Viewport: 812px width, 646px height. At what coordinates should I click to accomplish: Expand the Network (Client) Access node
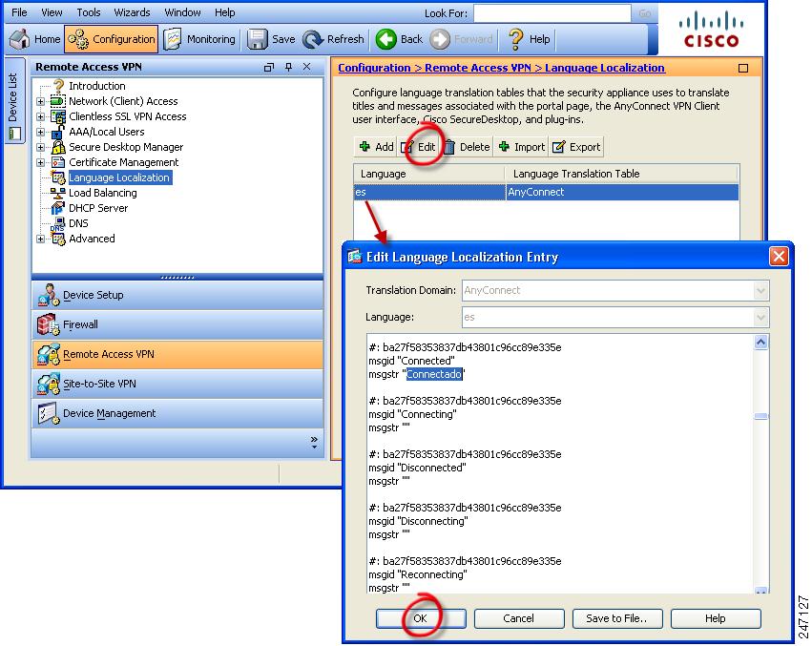[x=40, y=101]
